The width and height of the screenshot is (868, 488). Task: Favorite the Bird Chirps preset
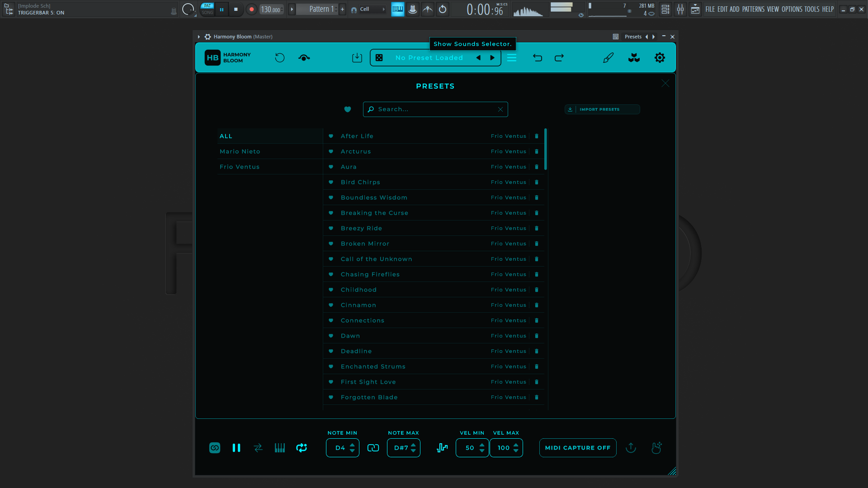[331, 182]
